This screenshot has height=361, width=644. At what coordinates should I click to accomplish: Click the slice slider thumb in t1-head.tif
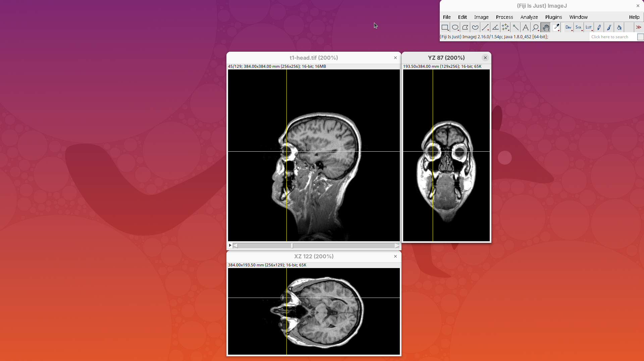coord(292,246)
